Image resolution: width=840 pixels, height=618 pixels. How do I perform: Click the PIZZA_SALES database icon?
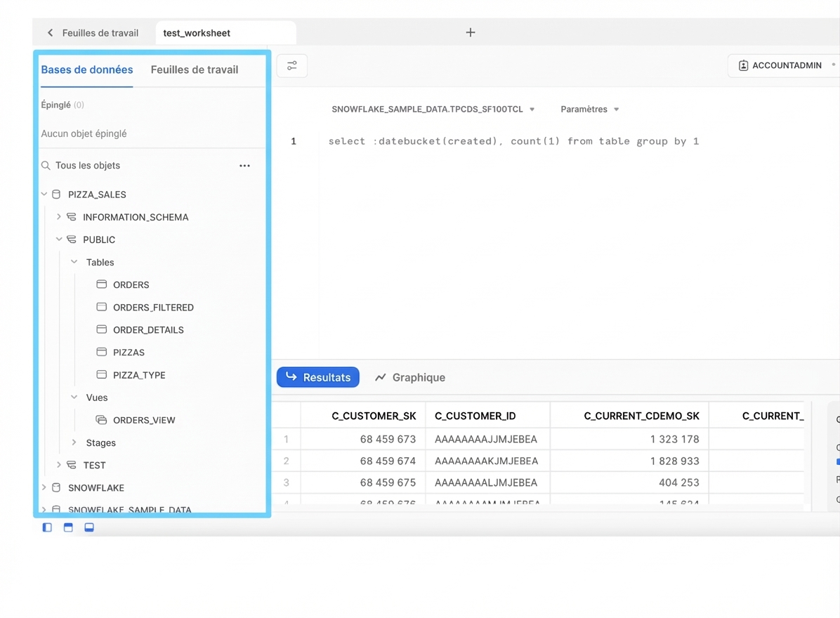[56, 195]
